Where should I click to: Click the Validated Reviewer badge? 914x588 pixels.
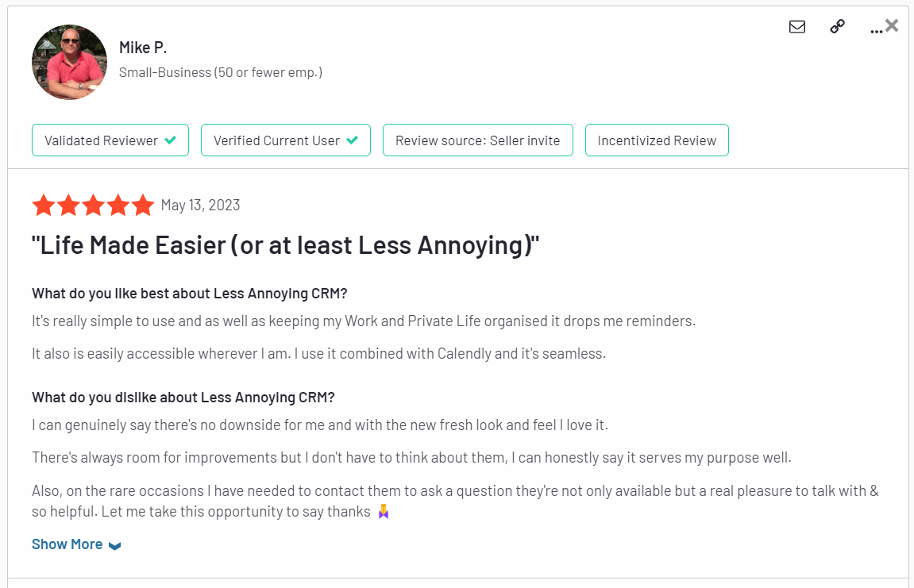pyautogui.click(x=110, y=140)
